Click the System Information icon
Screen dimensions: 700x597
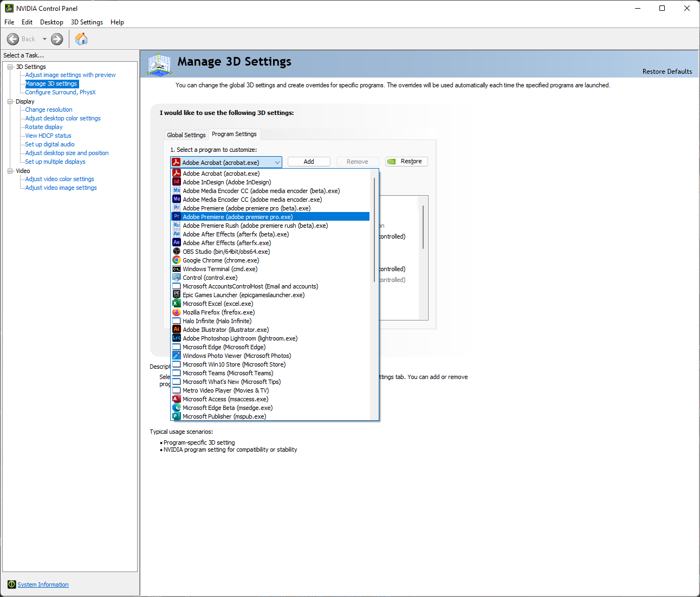[11, 585]
